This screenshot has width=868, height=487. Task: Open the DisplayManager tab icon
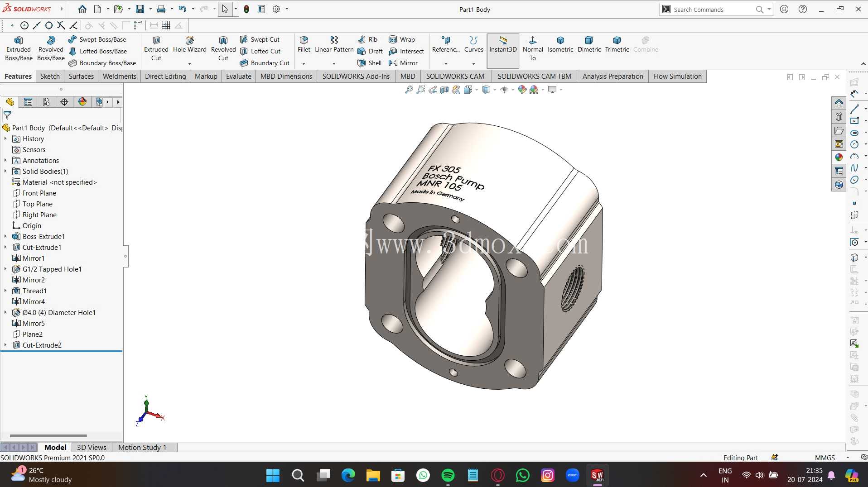(x=82, y=102)
